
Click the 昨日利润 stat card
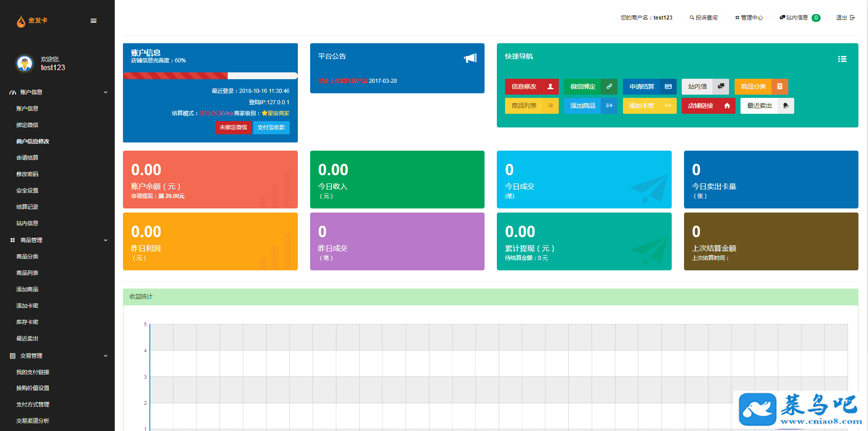tap(210, 241)
